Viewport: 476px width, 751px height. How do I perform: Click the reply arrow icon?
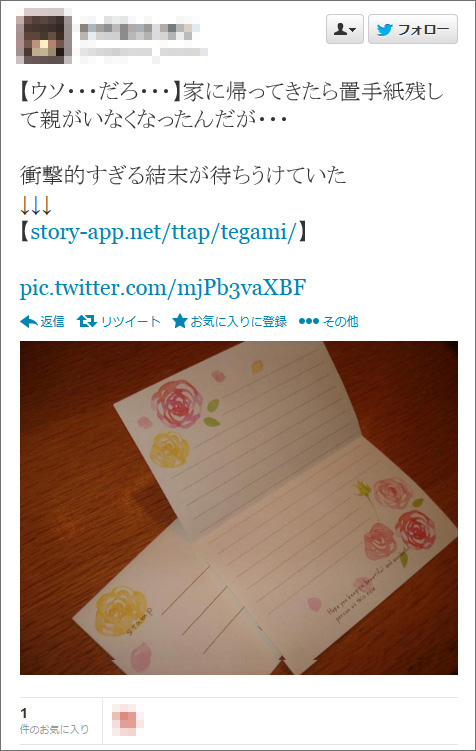[x=29, y=321]
